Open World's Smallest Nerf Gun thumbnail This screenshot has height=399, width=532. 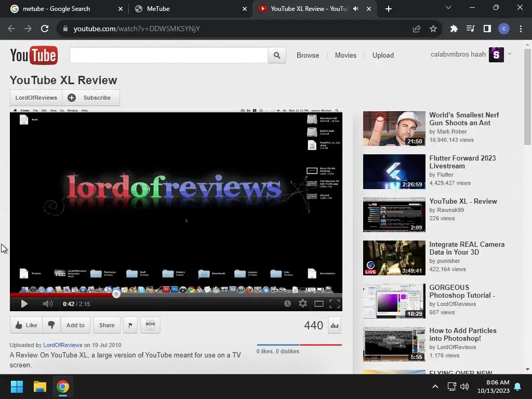tap(394, 129)
